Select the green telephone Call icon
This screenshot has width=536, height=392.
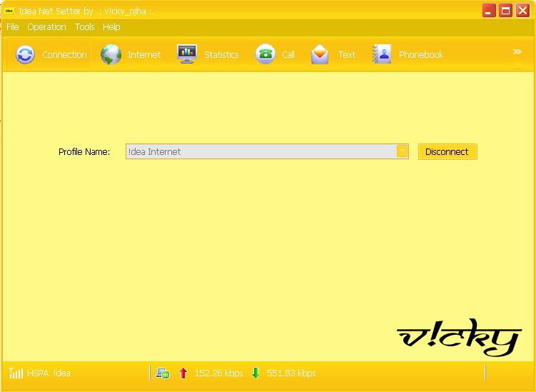tap(266, 54)
